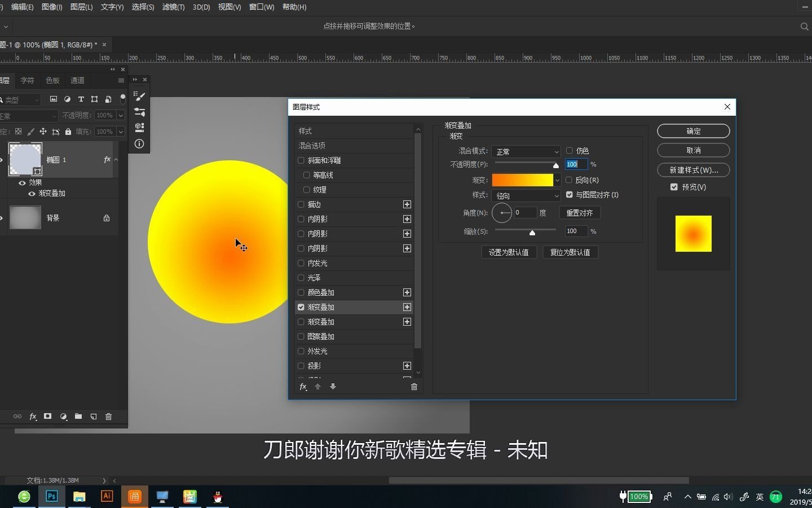Toggle layer filter switch on/off
This screenshot has height=508, width=812.
(122, 99)
